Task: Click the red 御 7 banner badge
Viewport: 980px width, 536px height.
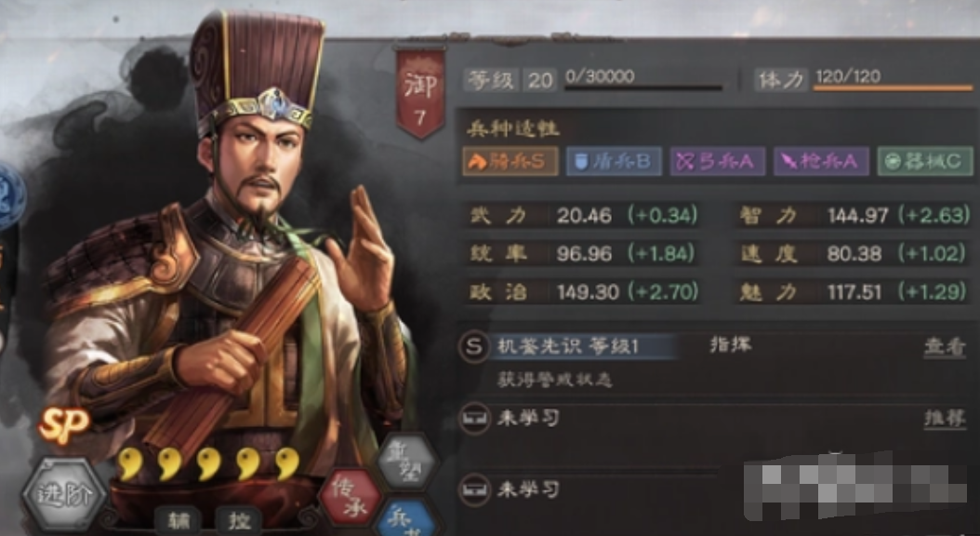Action: [x=420, y=91]
